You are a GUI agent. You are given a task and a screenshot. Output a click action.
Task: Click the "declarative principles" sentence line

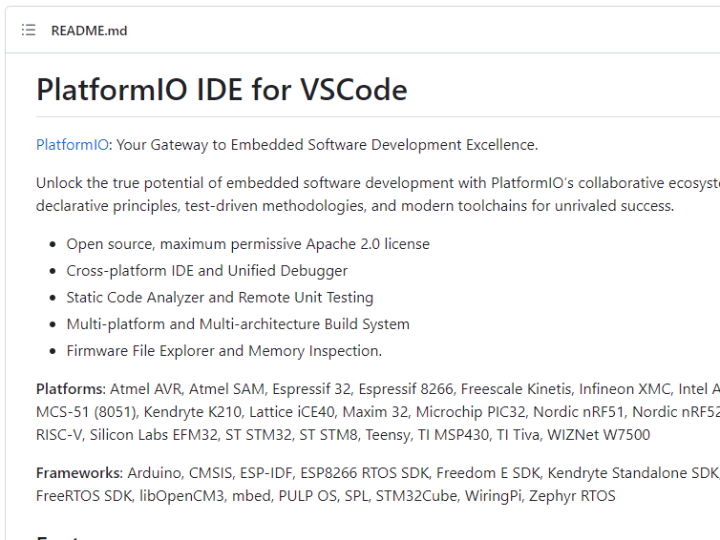pos(355,206)
